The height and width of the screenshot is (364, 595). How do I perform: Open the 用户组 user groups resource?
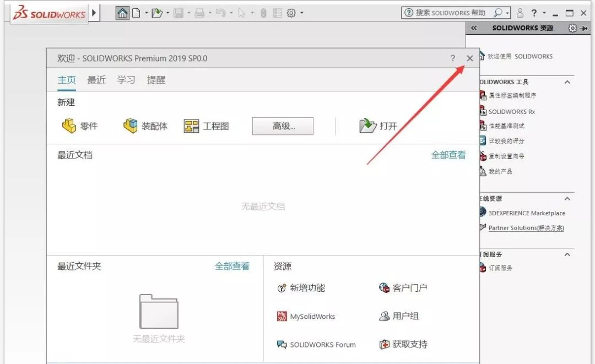399,316
